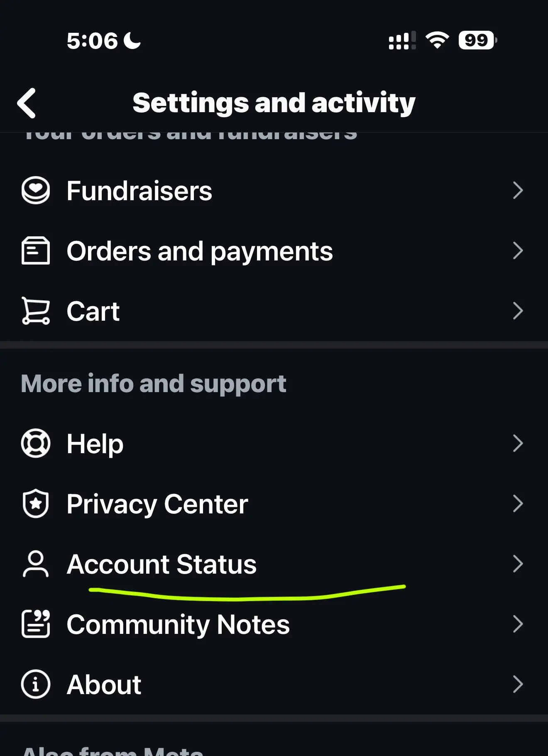
Task: Expand Orders and payments chevron
Action: pos(518,250)
